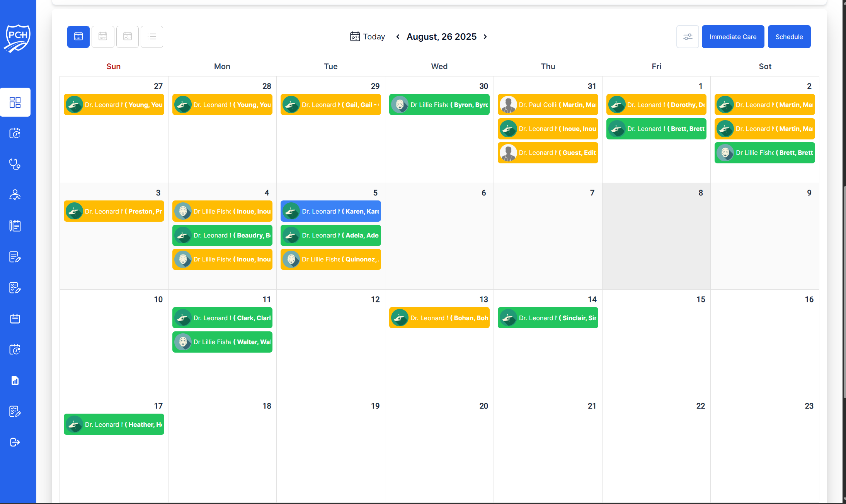
Task: Click the bar chart reports icon in sidebar
Action: click(x=15, y=380)
